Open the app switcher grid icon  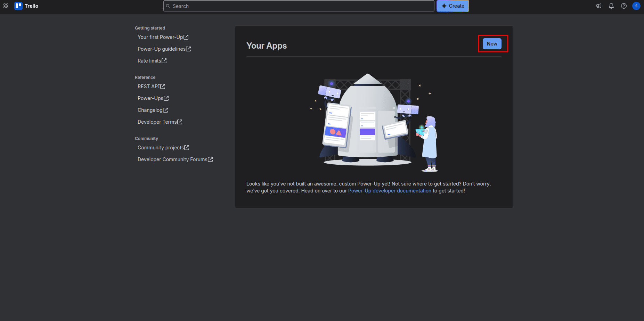point(6,6)
